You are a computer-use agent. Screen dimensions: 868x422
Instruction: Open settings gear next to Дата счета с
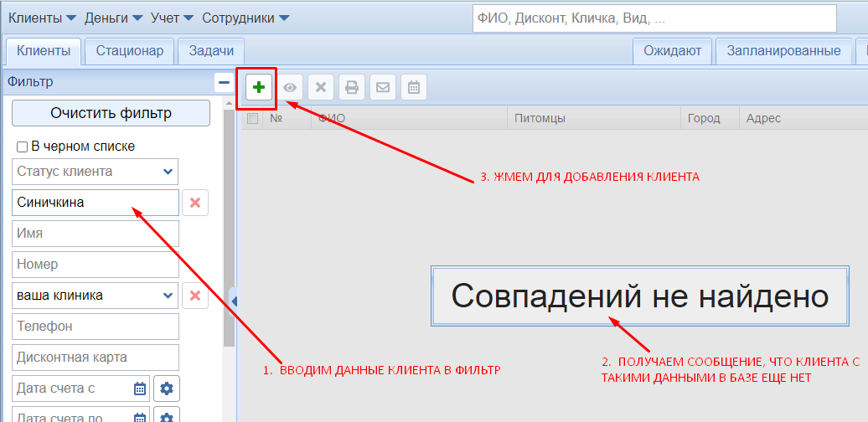(x=167, y=389)
